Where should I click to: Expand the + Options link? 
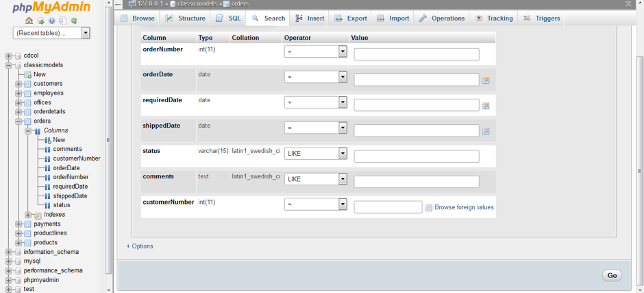coord(140,246)
